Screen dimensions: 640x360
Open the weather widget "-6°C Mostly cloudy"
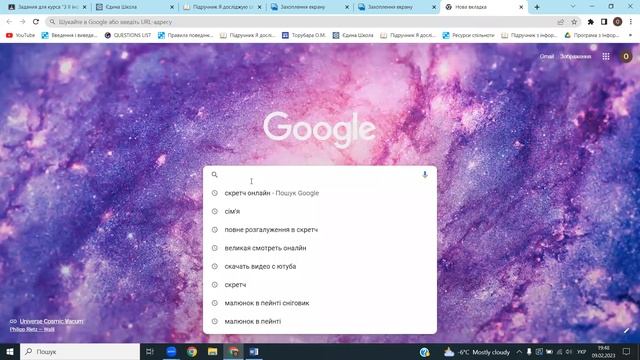tap(477, 352)
